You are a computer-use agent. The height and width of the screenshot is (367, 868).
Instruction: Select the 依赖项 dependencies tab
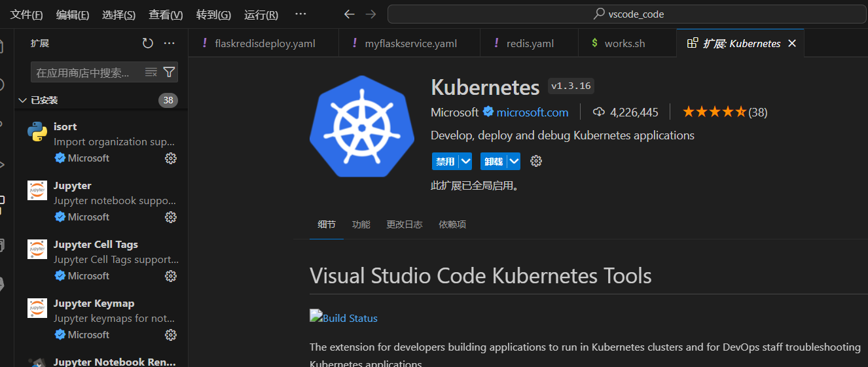pyautogui.click(x=452, y=224)
